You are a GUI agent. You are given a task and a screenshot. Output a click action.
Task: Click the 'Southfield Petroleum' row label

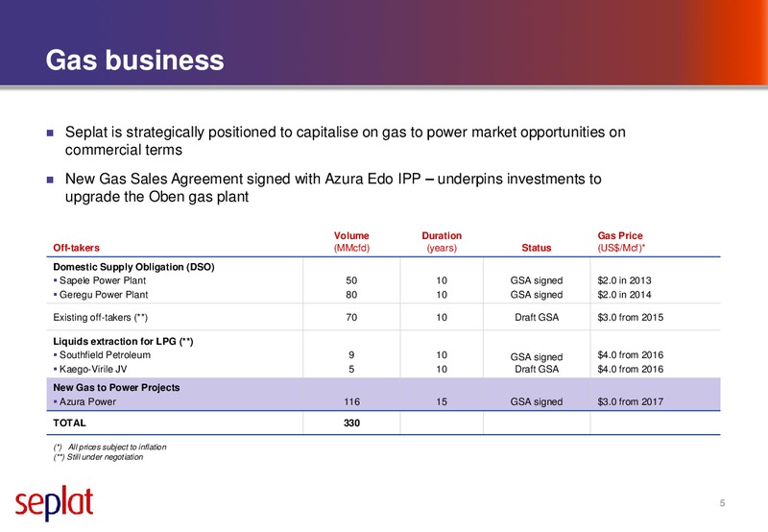tap(105, 355)
